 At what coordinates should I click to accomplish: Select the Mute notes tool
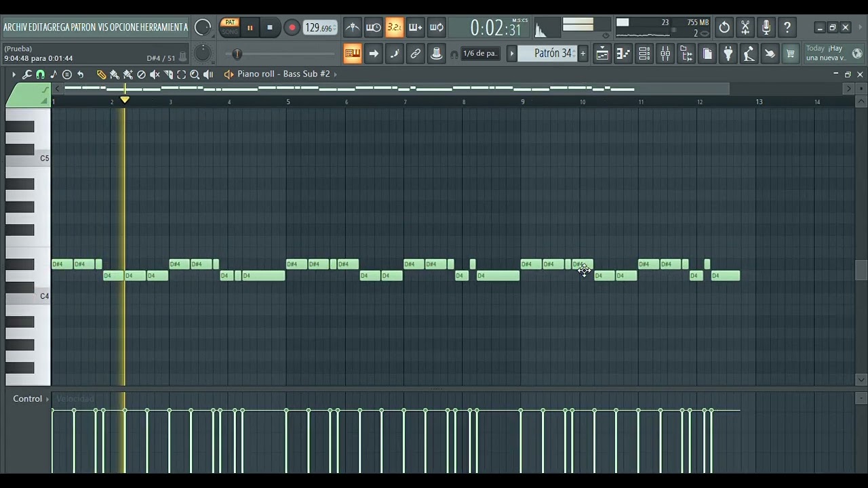(155, 75)
